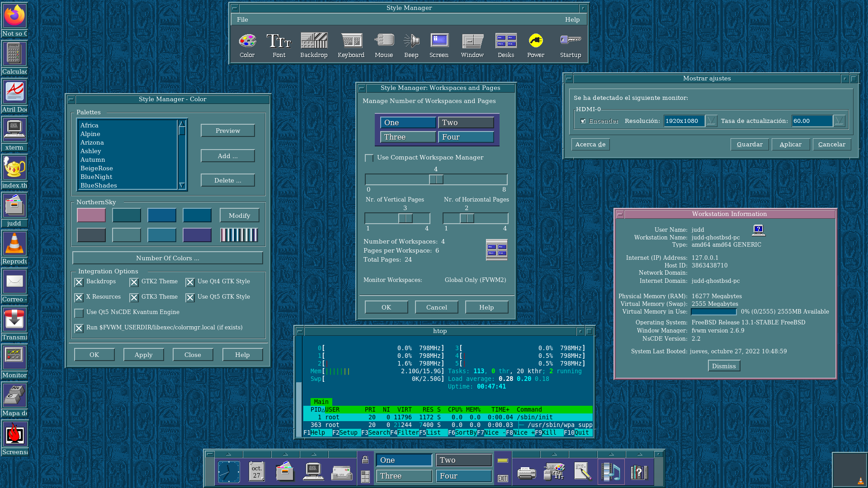Toggle the GTK3 Theme checkbox
The height and width of the screenshot is (488, 868).
pyautogui.click(x=134, y=298)
